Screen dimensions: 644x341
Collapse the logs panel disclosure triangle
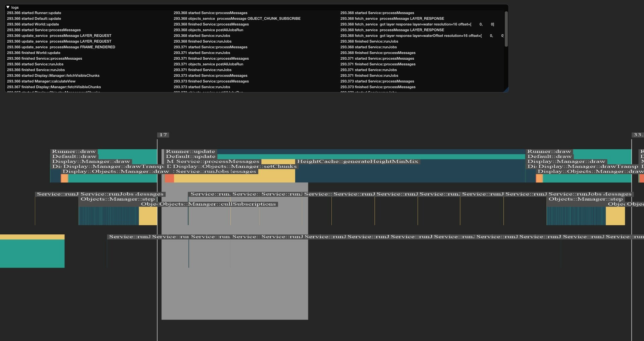[8, 7]
